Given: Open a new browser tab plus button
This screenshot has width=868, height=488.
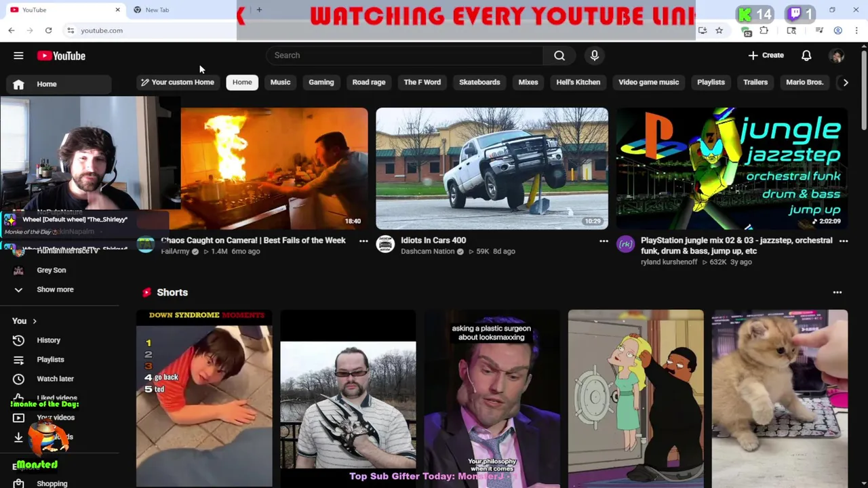Looking at the screenshot, I should [259, 10].
